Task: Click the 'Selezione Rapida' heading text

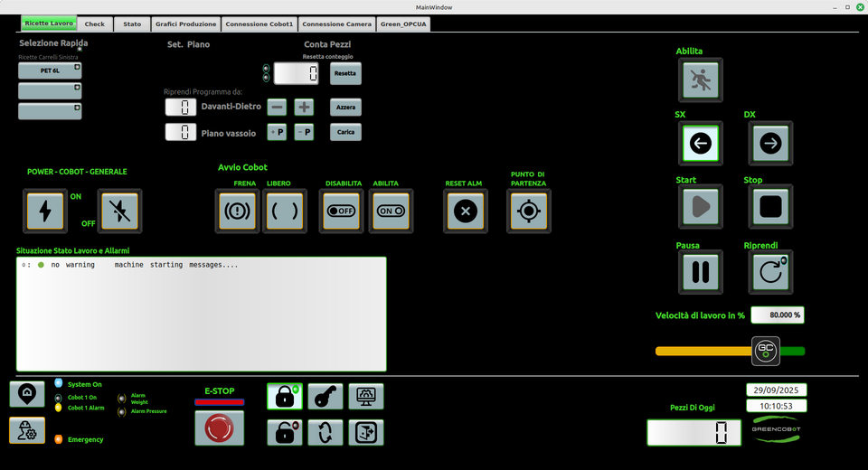Action: click(x=53, y=42)
